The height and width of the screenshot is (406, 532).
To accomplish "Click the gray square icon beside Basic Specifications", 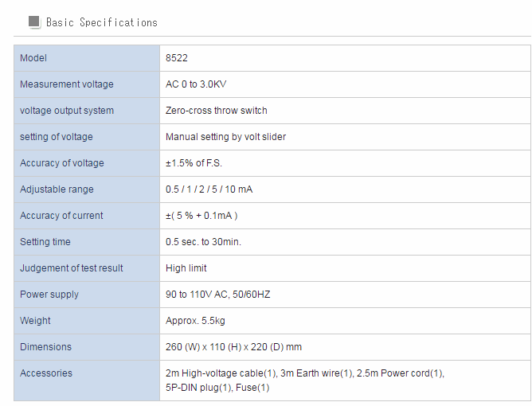I will [x=34, y=22].
